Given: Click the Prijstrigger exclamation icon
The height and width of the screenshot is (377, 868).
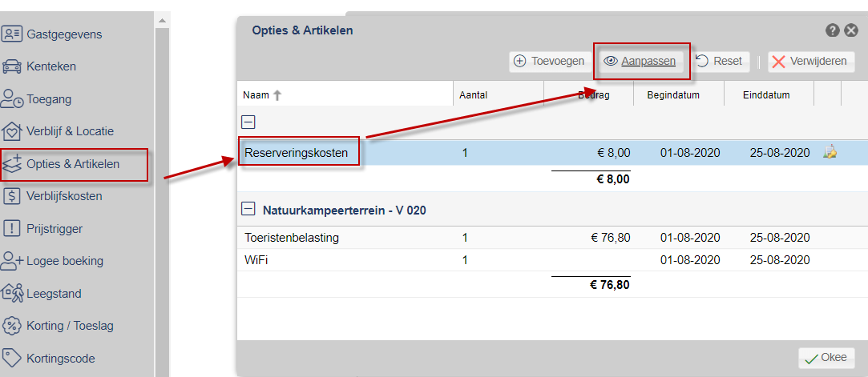Looking at the screenshot, I should (x=12, y=228).
